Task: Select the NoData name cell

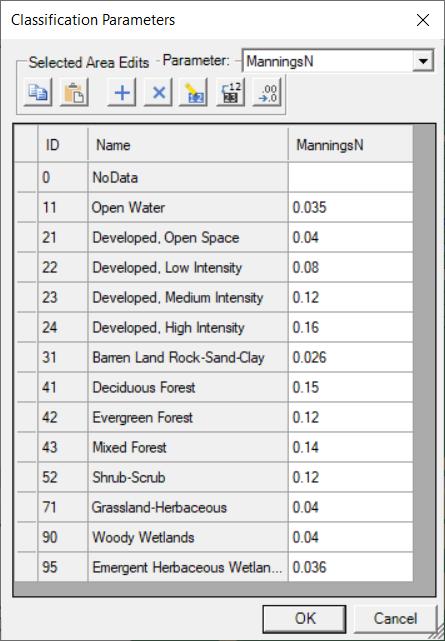Action: pos(188,177)
